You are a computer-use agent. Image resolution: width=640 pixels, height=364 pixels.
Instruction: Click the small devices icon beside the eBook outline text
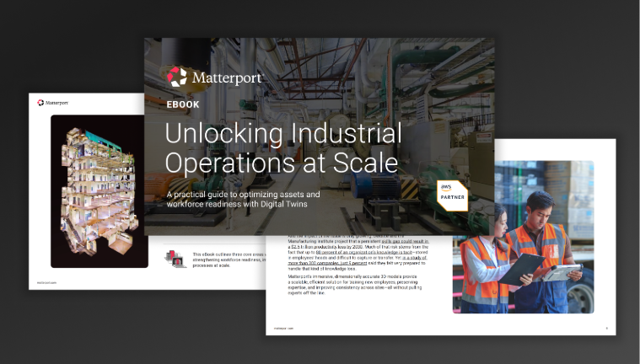(x=175, y=259)
